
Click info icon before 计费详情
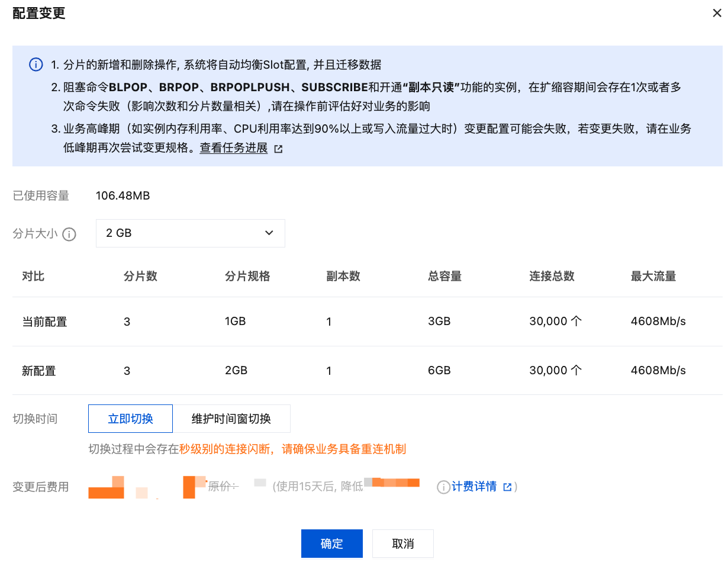pos(443,487)
